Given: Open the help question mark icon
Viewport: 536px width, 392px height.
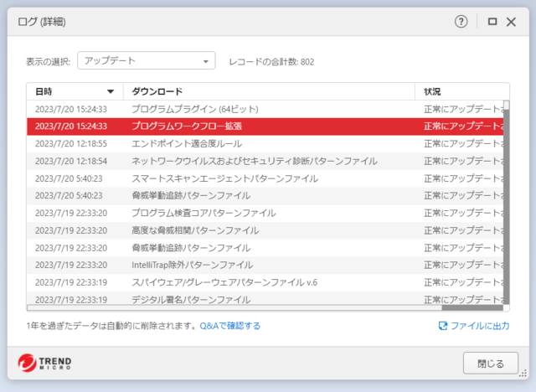Looking at the screenshot, I should [461, 22].
